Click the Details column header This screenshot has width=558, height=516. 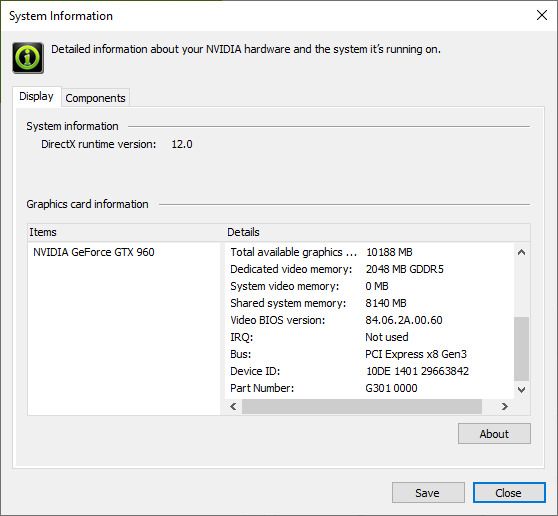click(x=378, y=232)
